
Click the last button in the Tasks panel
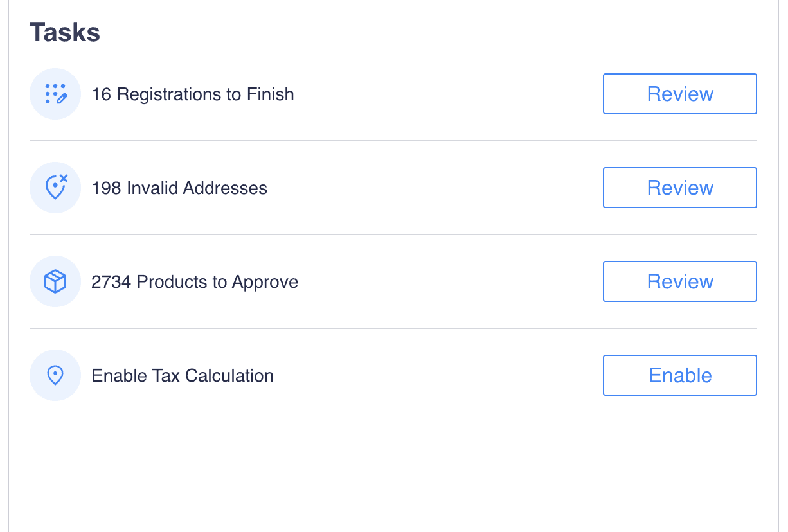click(x=679, y=375)
